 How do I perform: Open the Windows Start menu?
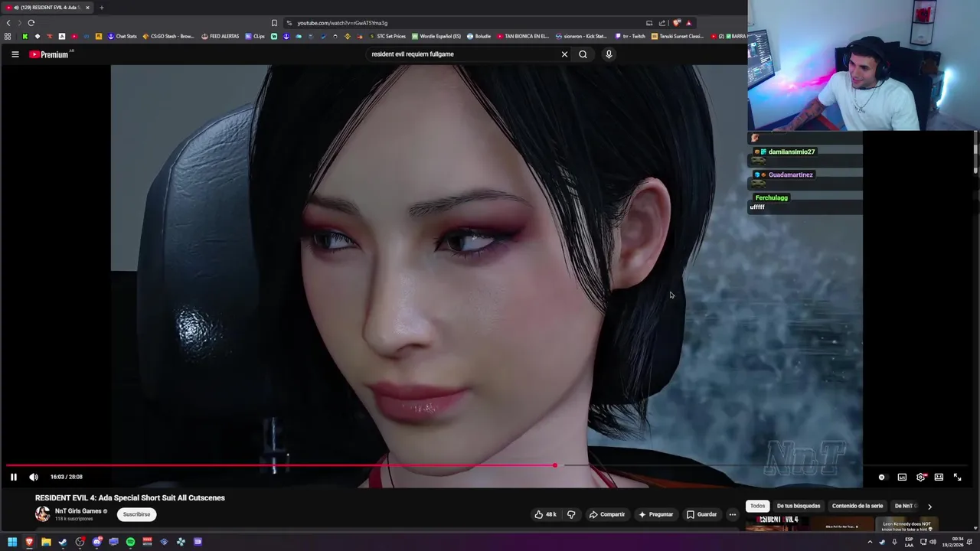[12, 542]
